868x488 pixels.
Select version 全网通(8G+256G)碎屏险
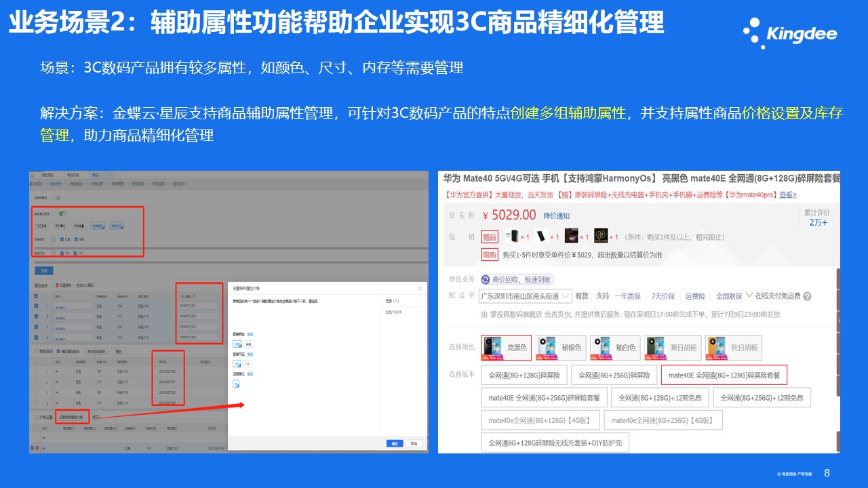pos(614,375)
